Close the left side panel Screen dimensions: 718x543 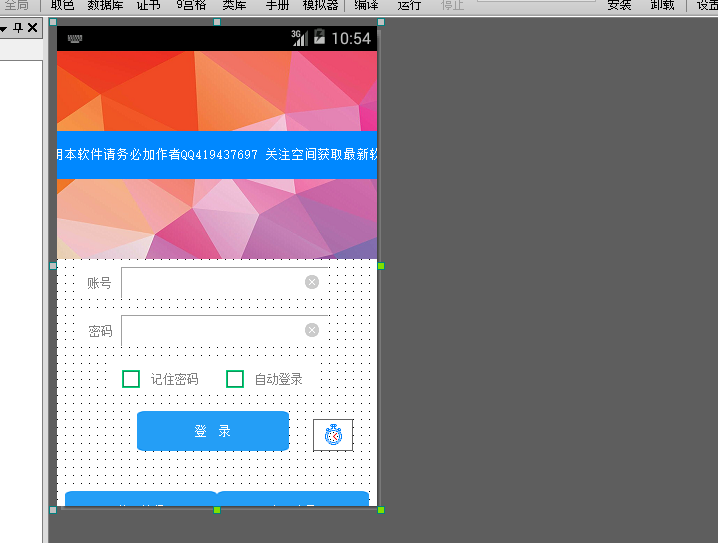click(x=32, y=28)
